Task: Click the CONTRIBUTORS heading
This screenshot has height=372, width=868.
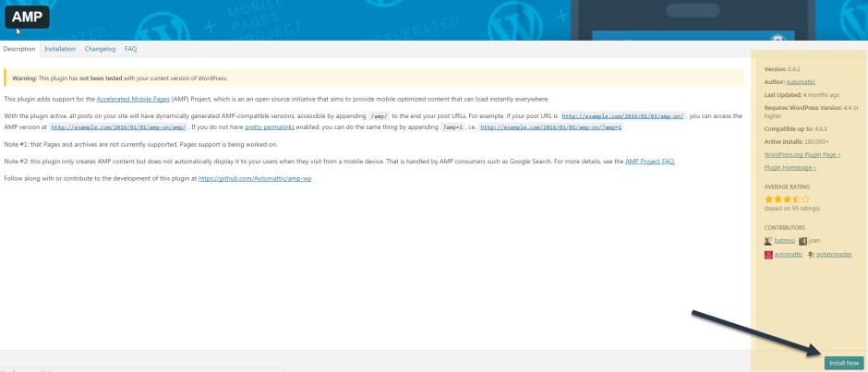Action: [784, 227]
